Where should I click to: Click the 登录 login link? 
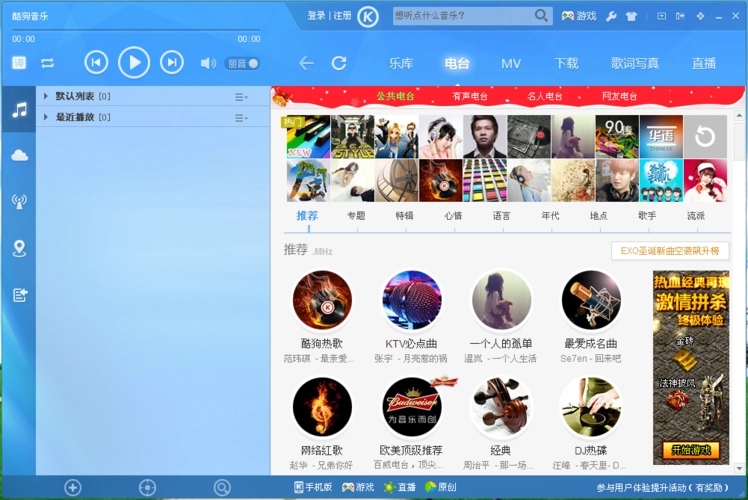(x=316, y=16)
